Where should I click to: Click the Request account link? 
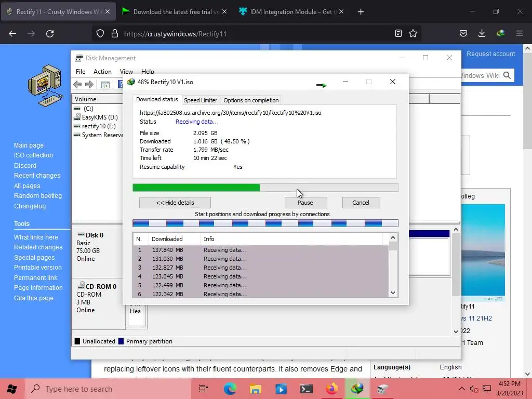[490, 54]
